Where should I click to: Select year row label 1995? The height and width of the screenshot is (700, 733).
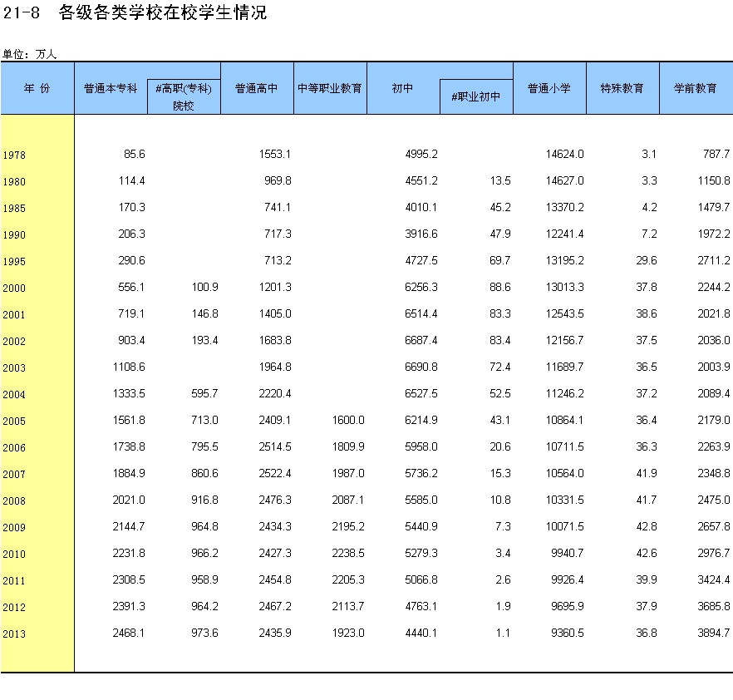pyautogui.click(x=14, y=261)
